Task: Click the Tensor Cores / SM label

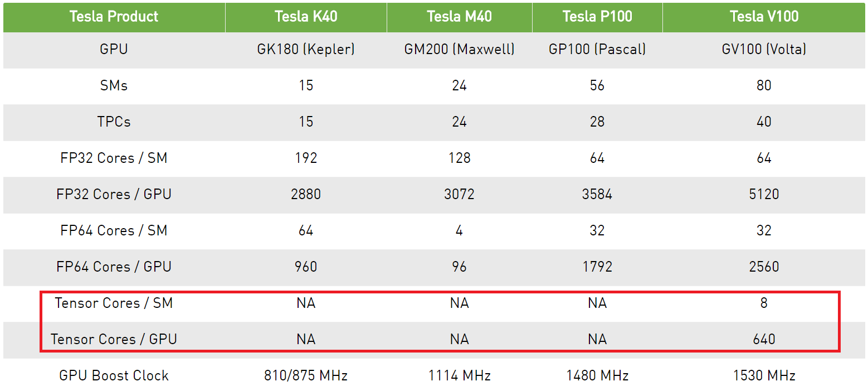Action: click(x=114, y=303)
